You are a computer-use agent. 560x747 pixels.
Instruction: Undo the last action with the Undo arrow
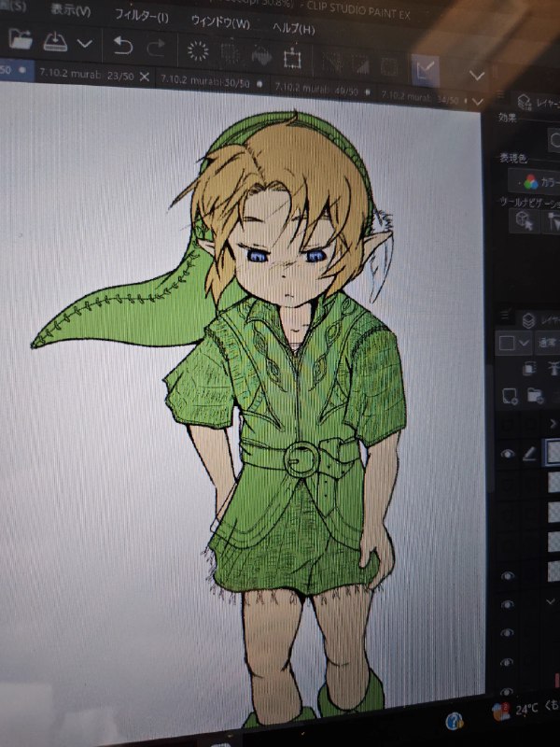(x=123, y=46)
